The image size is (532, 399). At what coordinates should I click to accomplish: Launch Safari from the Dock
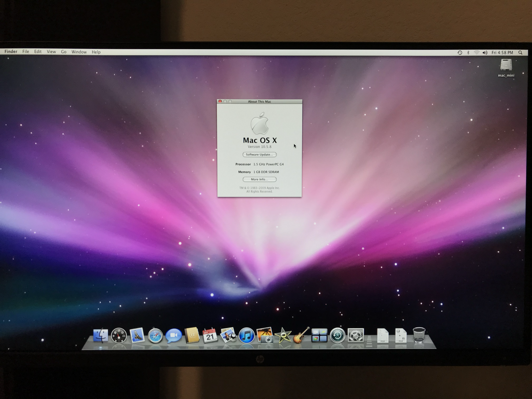155,336
